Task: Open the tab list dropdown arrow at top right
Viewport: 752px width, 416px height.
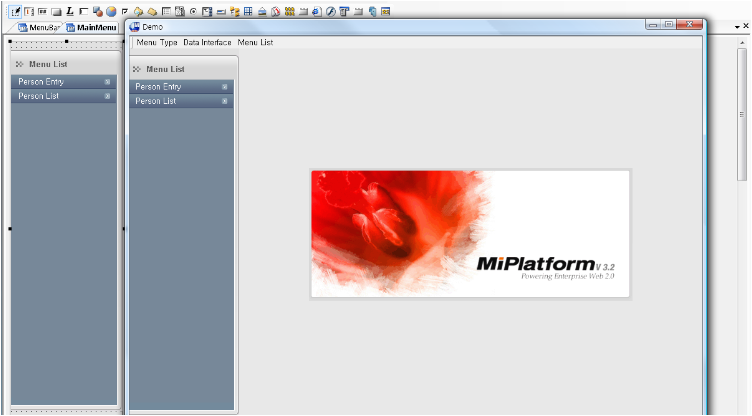Action: [737, 26]
